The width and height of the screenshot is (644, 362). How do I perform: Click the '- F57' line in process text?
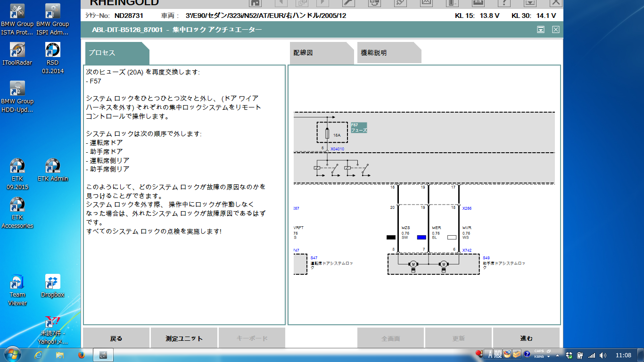point(93,81)
